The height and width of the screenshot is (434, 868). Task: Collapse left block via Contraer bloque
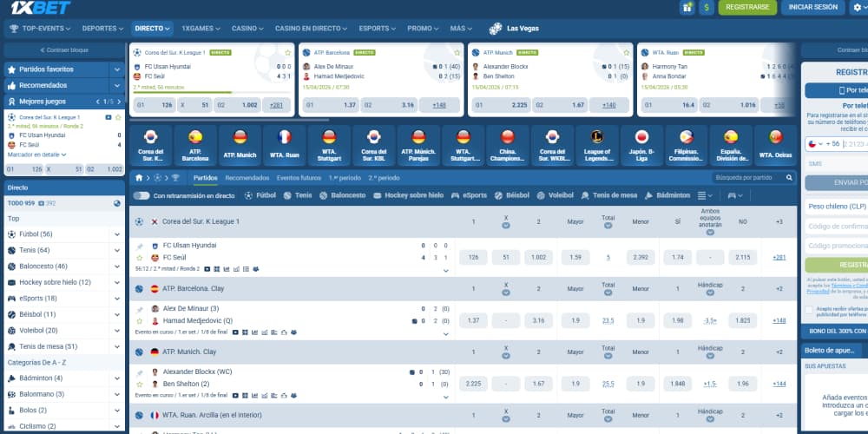(64, 49)
